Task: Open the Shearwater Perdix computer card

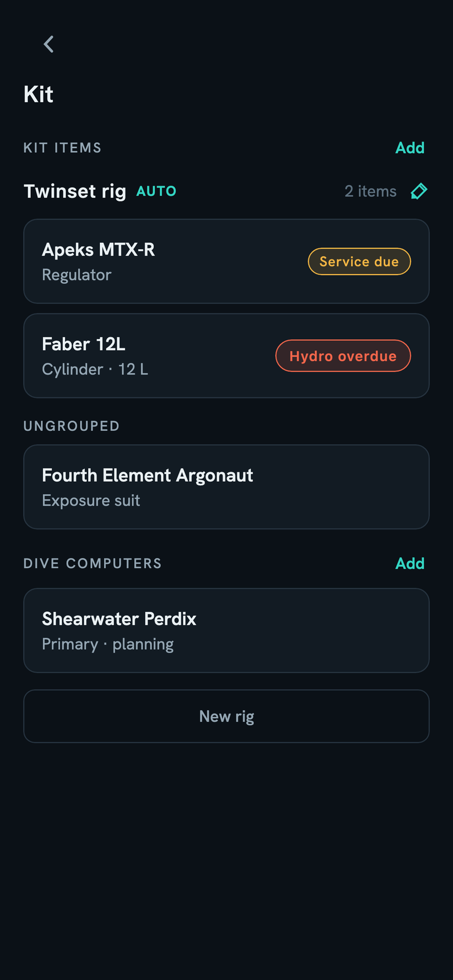Action: [227, 630]
